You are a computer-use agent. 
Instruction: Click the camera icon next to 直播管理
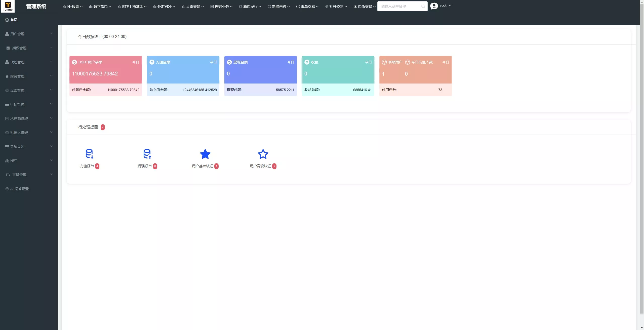pos(8,175)
